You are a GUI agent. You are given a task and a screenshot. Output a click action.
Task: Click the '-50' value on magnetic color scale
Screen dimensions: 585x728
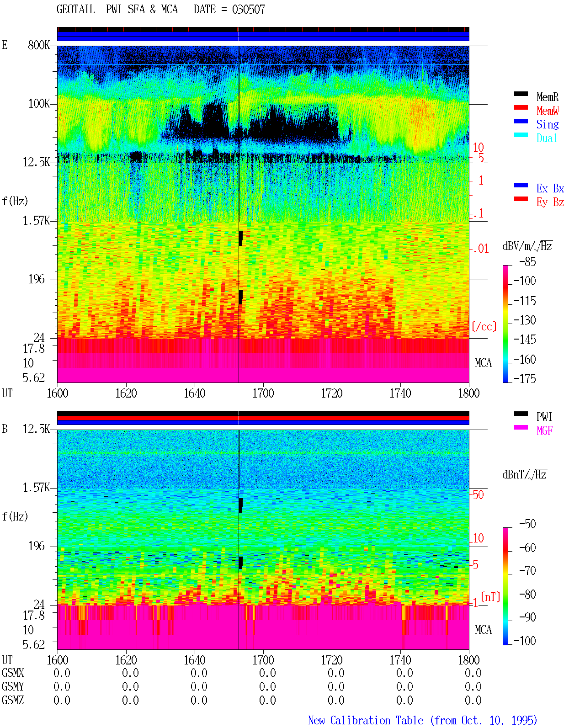pyautogui.click(x=527, y=524)
